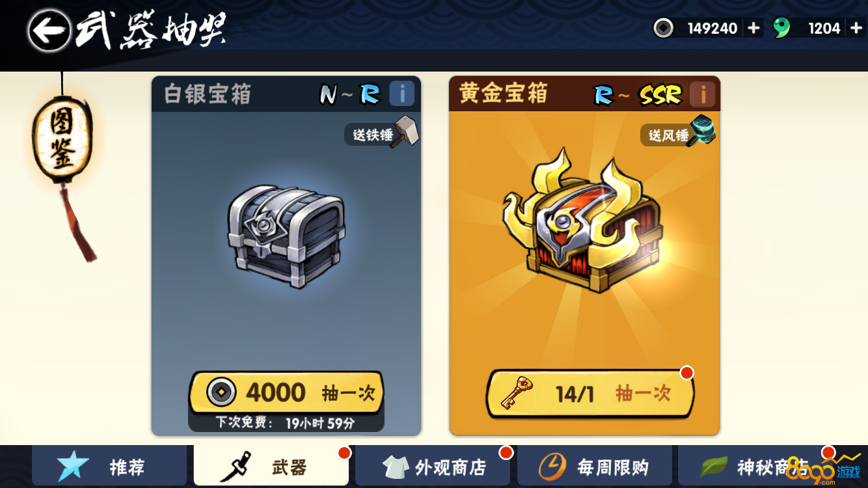Screen dimensions: 868x488
Task: Open the 外观商店 tab
Action: [433, 467]
